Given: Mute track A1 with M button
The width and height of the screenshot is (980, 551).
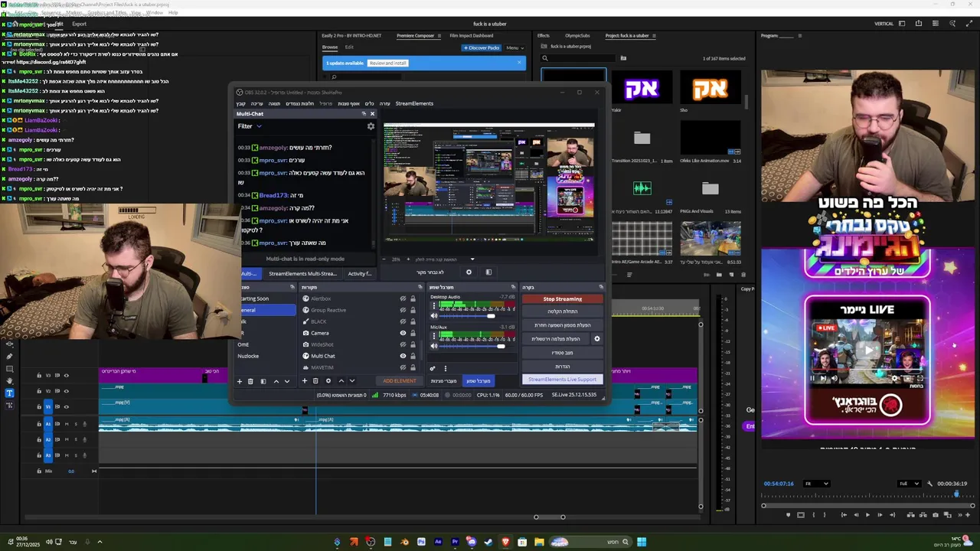Looking at the screenshot, I should pos(66,424).
